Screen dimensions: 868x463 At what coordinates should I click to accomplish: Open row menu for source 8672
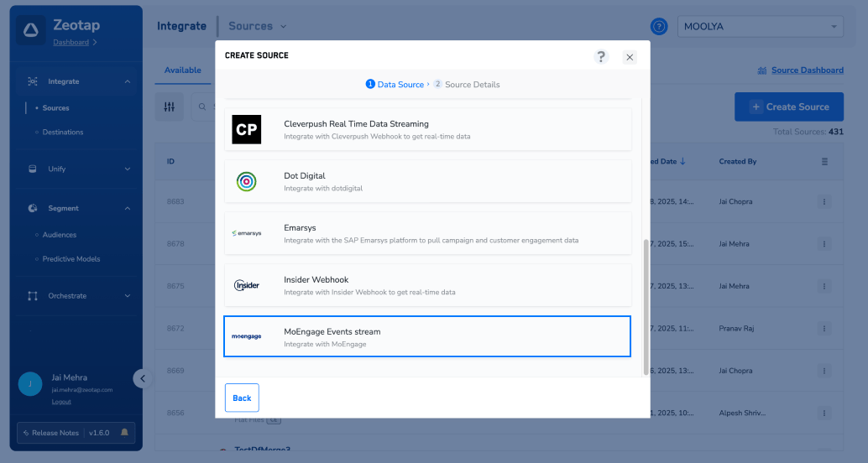[x=824, y=329]
